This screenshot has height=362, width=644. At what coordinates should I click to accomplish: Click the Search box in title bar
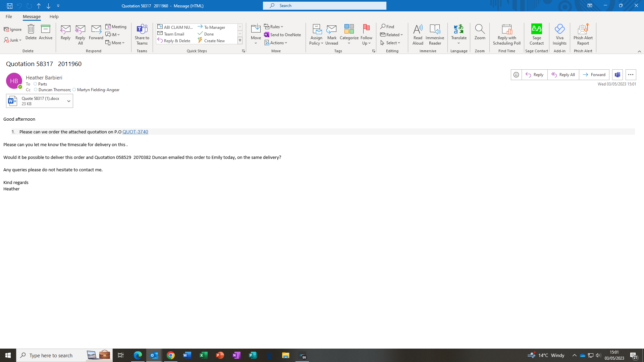(x=324, y=6)
